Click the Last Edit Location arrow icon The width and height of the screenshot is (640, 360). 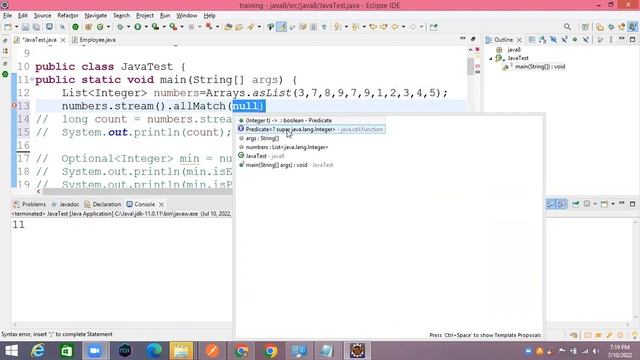coord(373,27)
